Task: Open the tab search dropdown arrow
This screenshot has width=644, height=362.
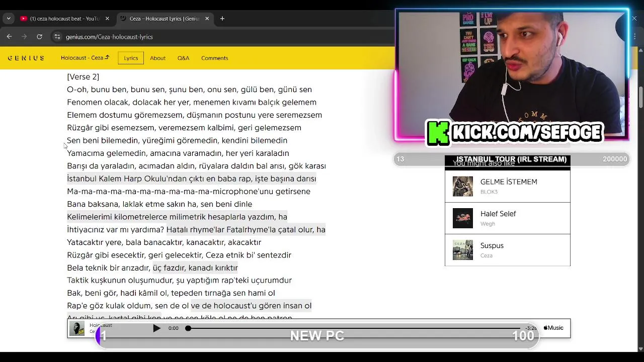Action: 9,19
